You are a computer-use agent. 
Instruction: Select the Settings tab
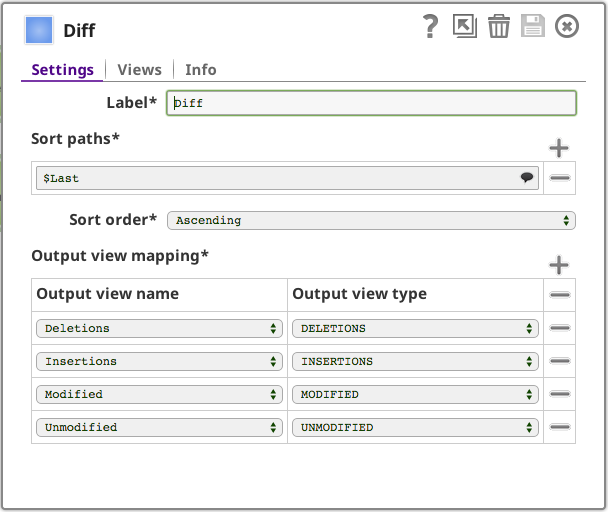click(x=62, y=70)
